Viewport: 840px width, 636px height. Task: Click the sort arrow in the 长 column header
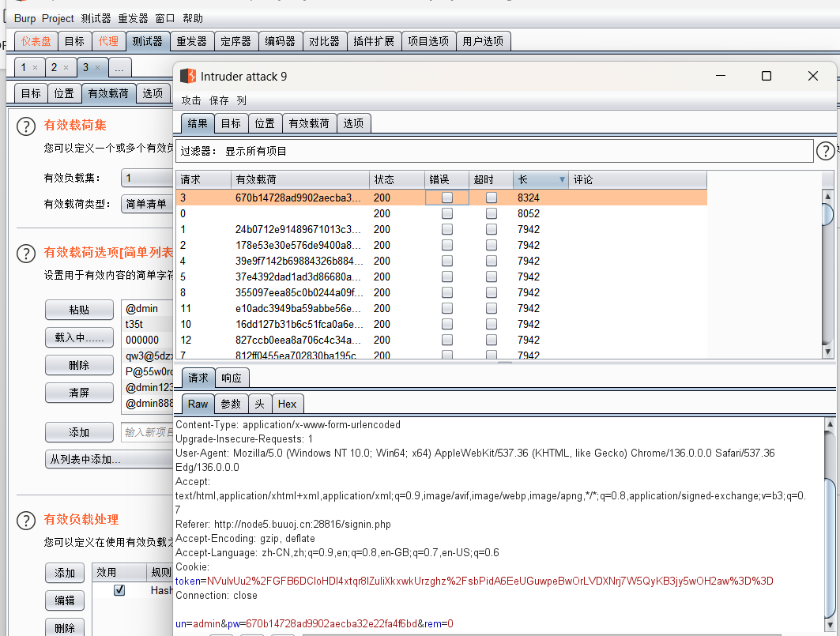(x=562, y=179)
